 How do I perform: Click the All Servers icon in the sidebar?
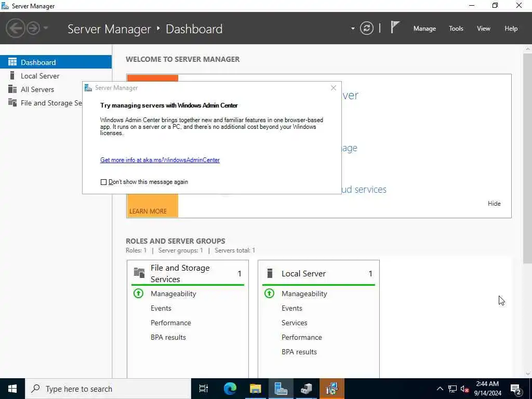click(x=12, y=89)
